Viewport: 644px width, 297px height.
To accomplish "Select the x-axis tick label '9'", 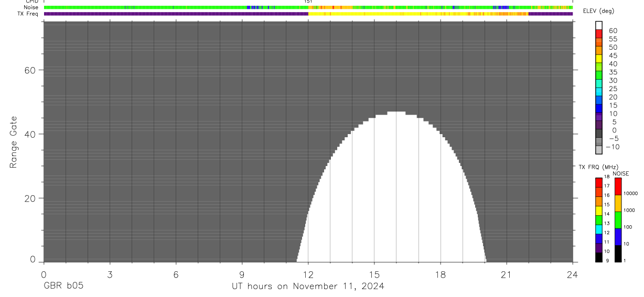I will click(242, 274).
